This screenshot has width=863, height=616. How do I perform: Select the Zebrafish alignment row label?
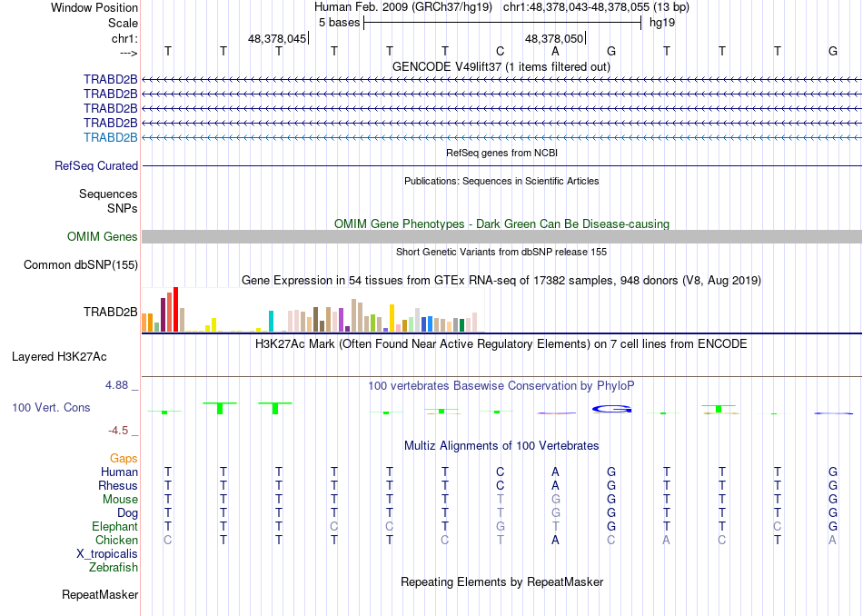114,568
